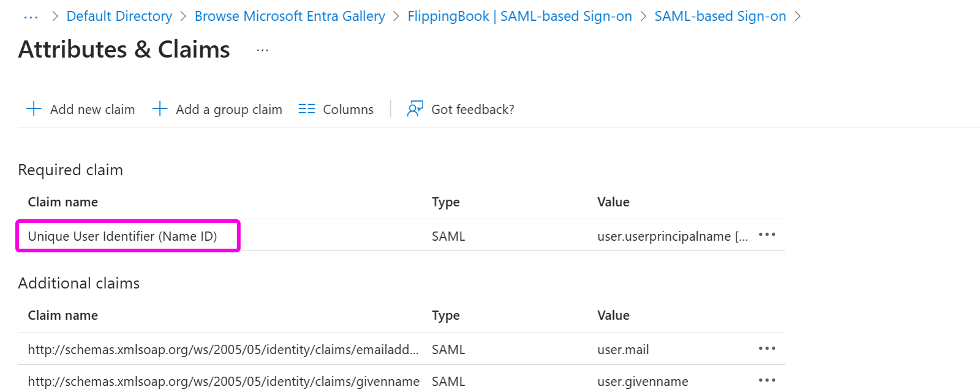Click the ellipsis icon next to Attributes & Claims title
The image size is (980, 392).
pyautogui.click(x=262, y=50)
